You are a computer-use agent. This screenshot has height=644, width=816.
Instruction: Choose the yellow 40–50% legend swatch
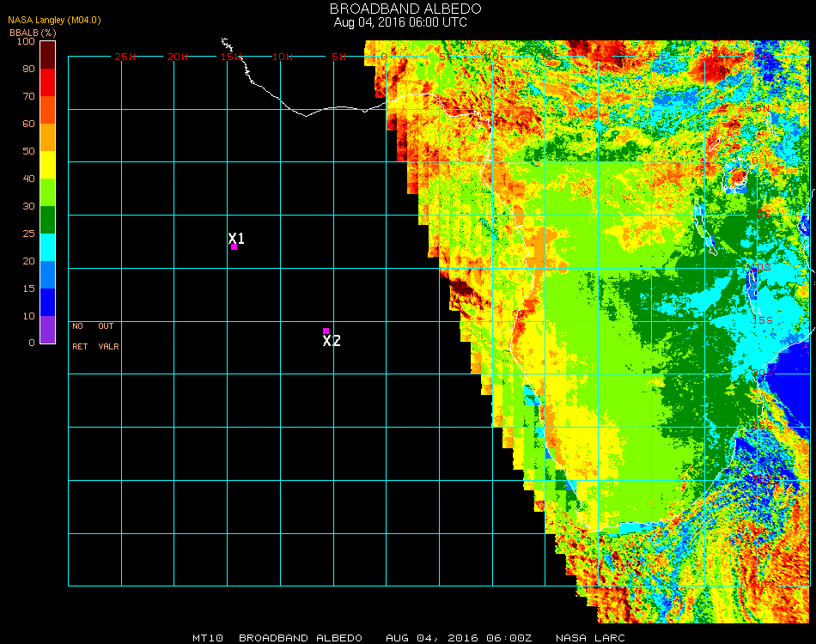coord(47,165)
